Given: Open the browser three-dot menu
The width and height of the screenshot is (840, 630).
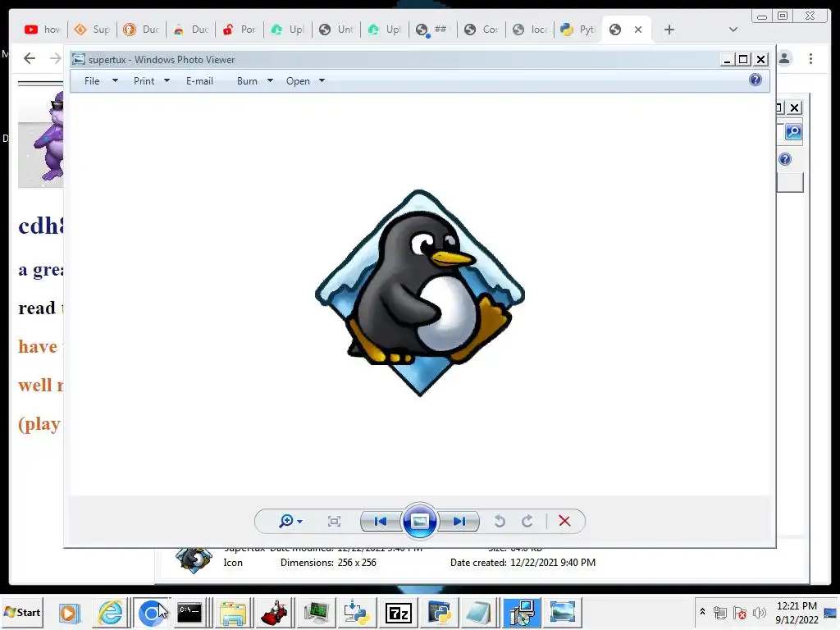Looking at the screenshot, I should pos(811,58).
